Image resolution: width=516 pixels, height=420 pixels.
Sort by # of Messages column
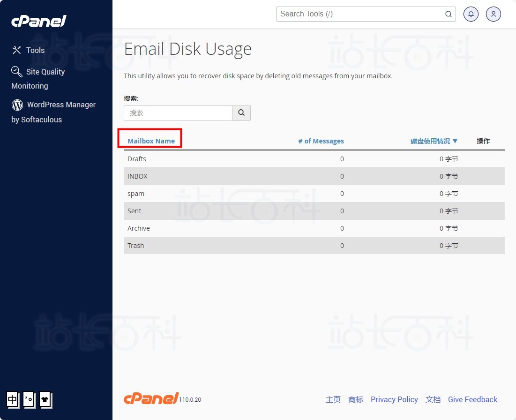coord(321,141)
